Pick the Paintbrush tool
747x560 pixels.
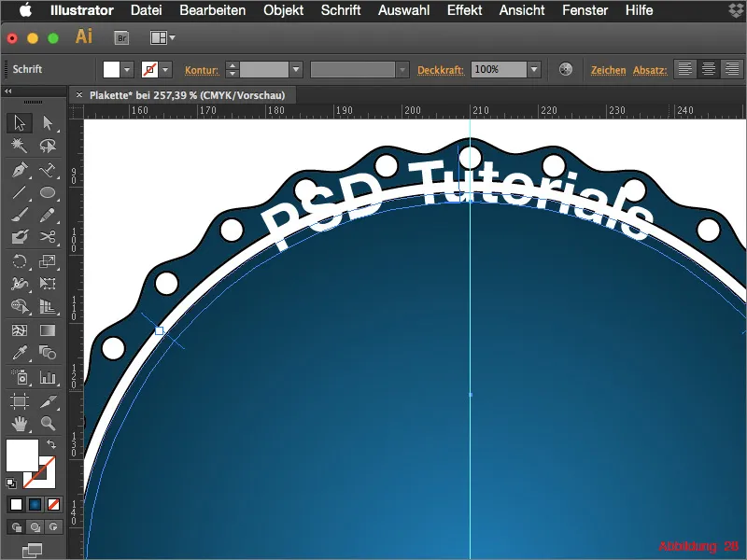tap(20, 216)
